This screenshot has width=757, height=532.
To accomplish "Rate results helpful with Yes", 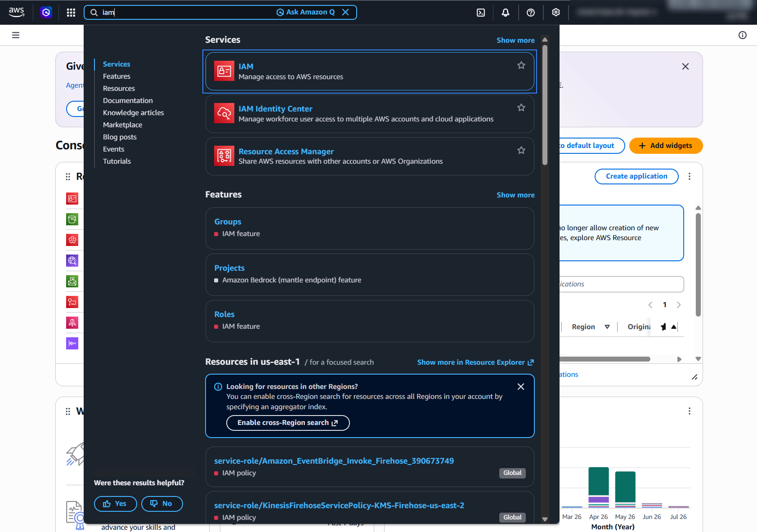I will pyautogui.click(x=116, y=504).
